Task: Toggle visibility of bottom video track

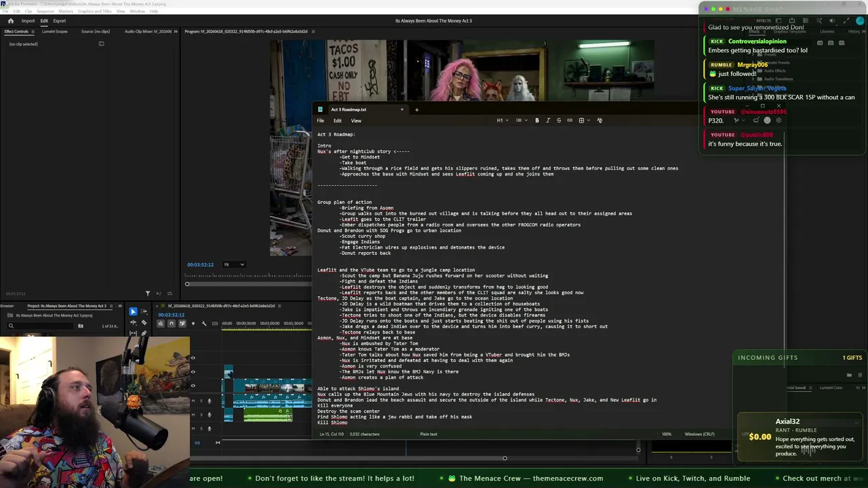Action: [x=193, y=384]
